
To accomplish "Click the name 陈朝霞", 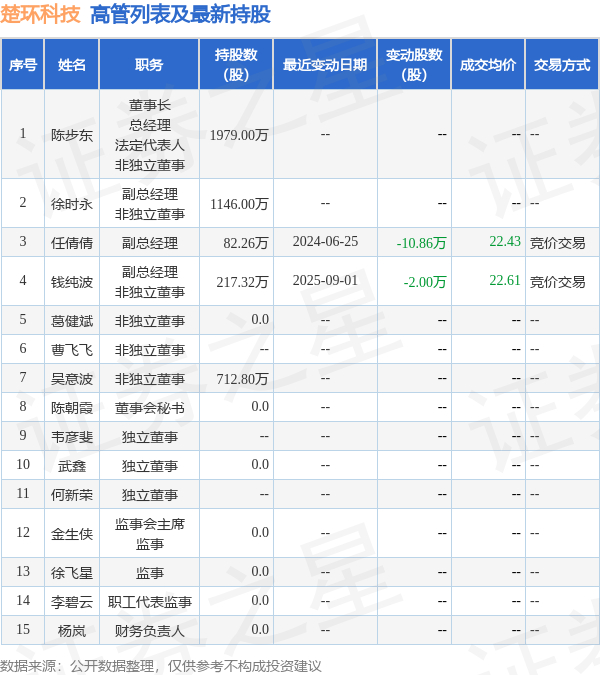I will click(x=72, y=408).
